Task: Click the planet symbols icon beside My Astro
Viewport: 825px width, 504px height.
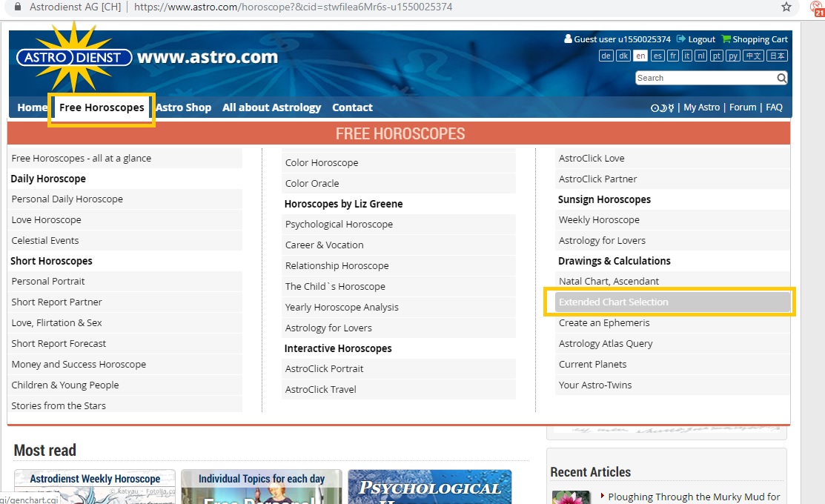Action: pyautogui.click(x=662, y=108)
